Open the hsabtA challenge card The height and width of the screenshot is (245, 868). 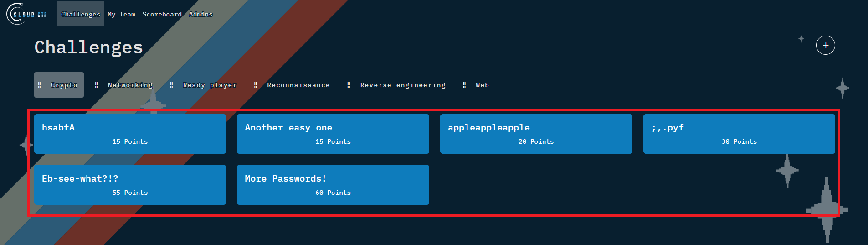click(x=130, y=134)
